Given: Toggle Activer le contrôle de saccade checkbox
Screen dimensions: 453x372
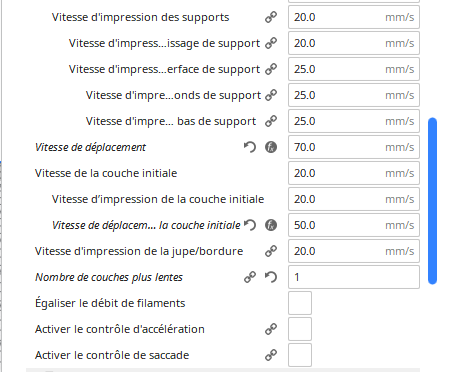Looking at the screenshot, I should pos(300,355).
